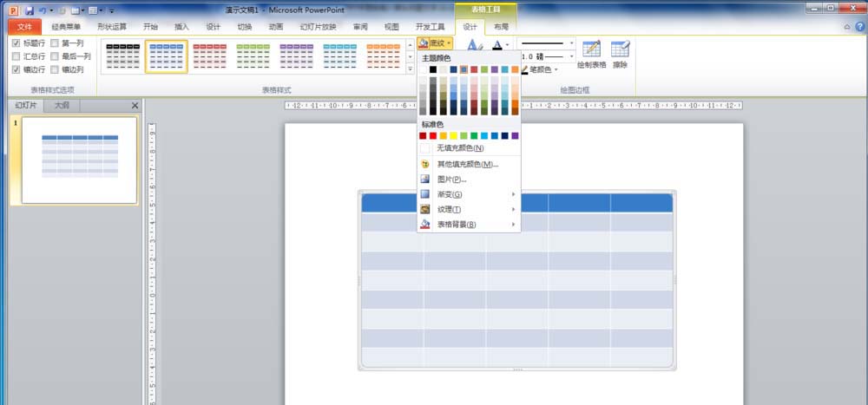The height and width of the screenshot is (405, 868).
Task: Apply the orange table style thumbnail
Action: click(x=383, y=56)
